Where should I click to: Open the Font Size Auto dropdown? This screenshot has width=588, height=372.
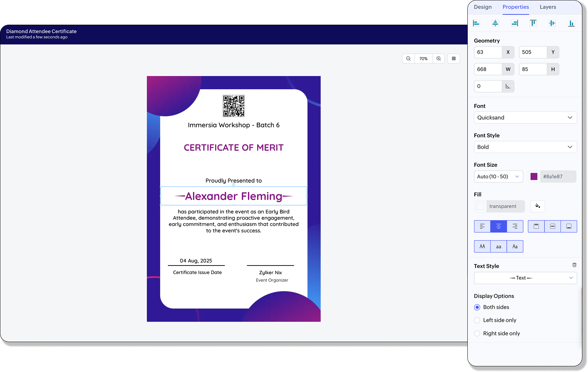click(498, 177)
